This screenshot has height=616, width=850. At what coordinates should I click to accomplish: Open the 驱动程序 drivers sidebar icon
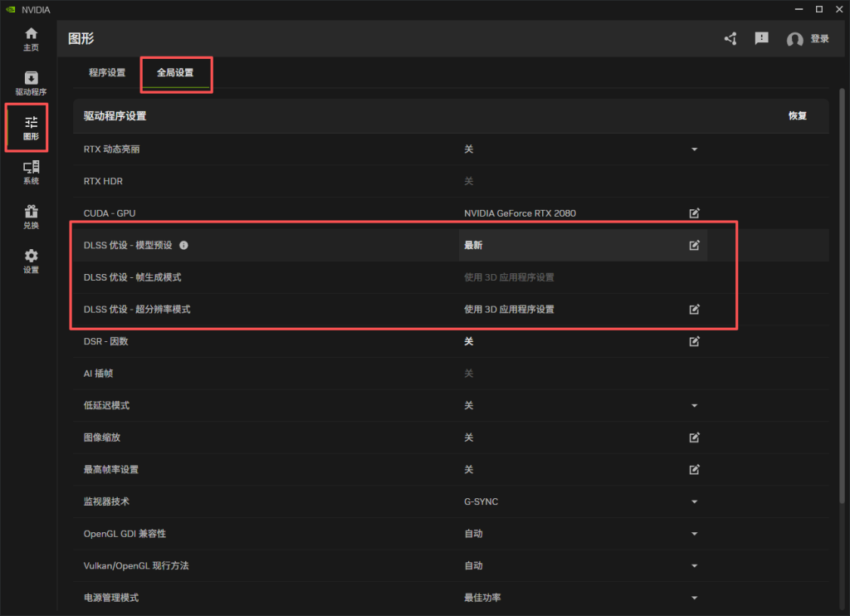coord(31,84)
